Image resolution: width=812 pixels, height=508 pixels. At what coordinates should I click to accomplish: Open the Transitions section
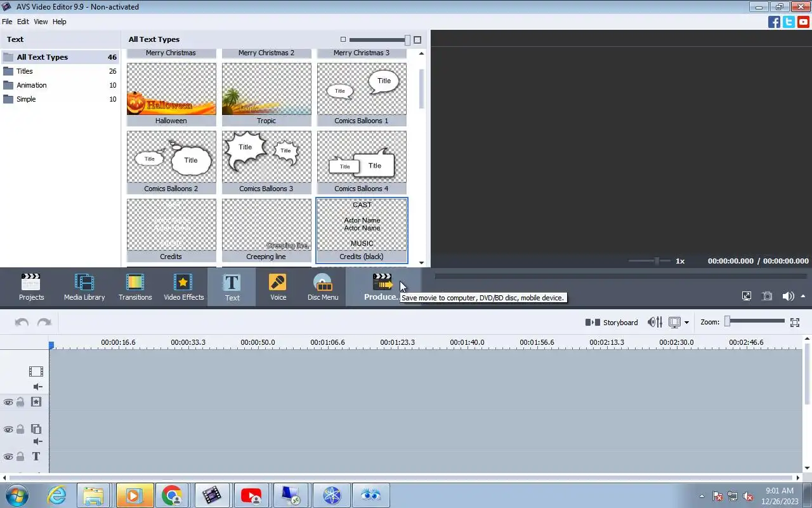[135, 287]
